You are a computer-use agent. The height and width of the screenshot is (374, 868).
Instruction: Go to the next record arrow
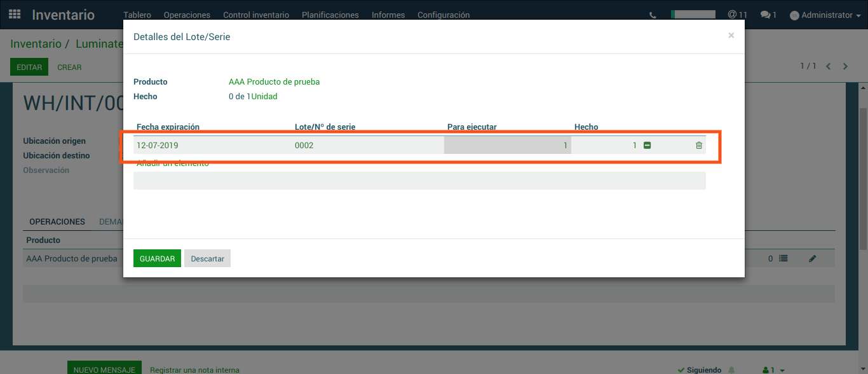click(x=845, y=66)
